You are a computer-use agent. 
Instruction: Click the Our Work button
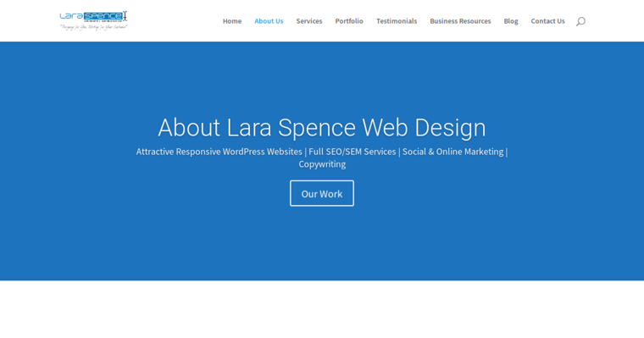pyautogui.click(x=322, y=193)
